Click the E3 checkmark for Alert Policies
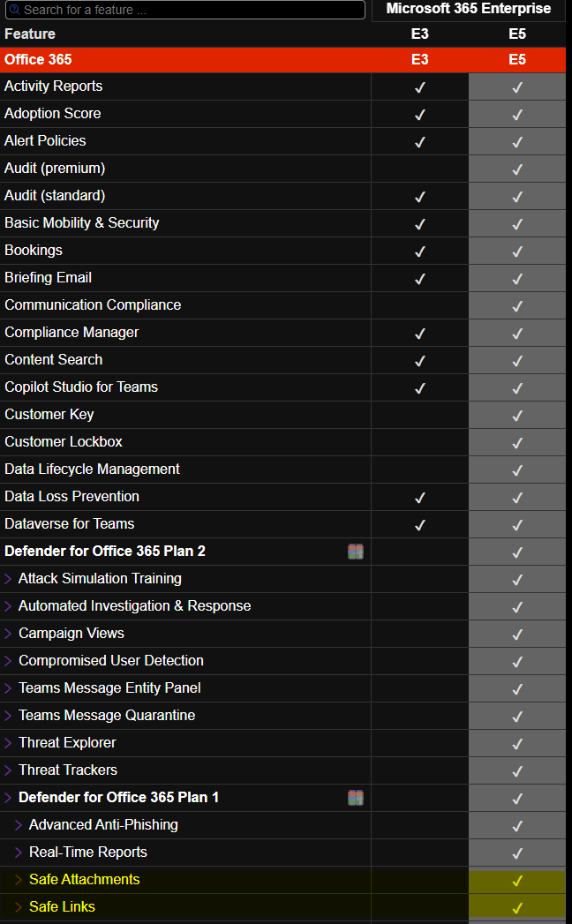This screenshot has height=924, width=572. point(420,142)
